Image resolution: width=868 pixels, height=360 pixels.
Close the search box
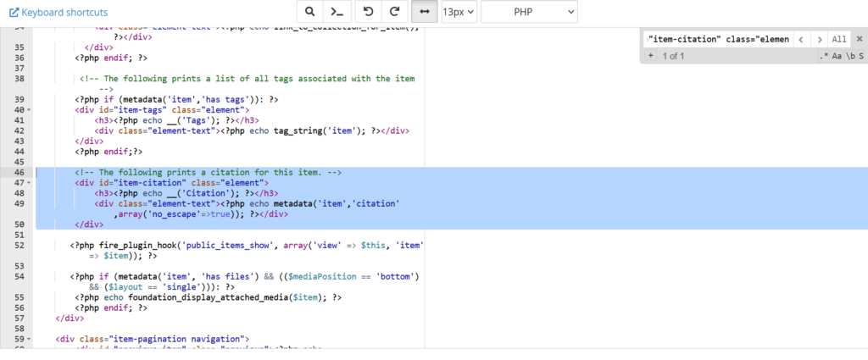pyautogui.click(x=860, y=39)
